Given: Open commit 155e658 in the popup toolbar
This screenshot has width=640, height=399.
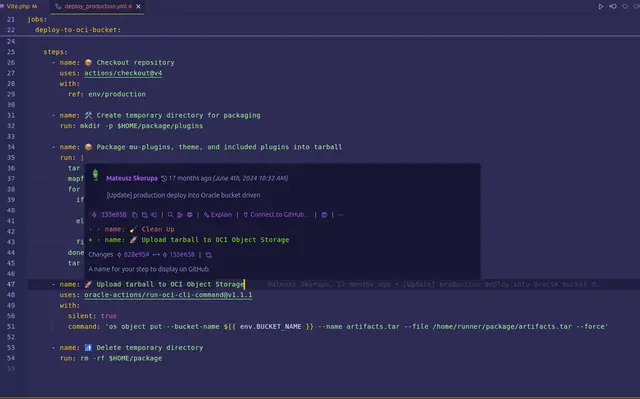Looking at the screenshot, I should click(113, 215).
